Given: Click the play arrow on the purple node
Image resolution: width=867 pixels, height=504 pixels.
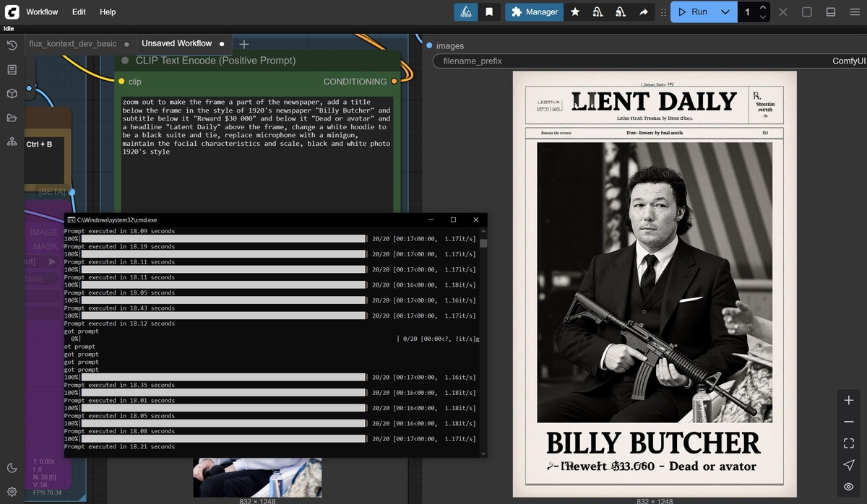Looking at the screenshot, I should click(52, 262).
